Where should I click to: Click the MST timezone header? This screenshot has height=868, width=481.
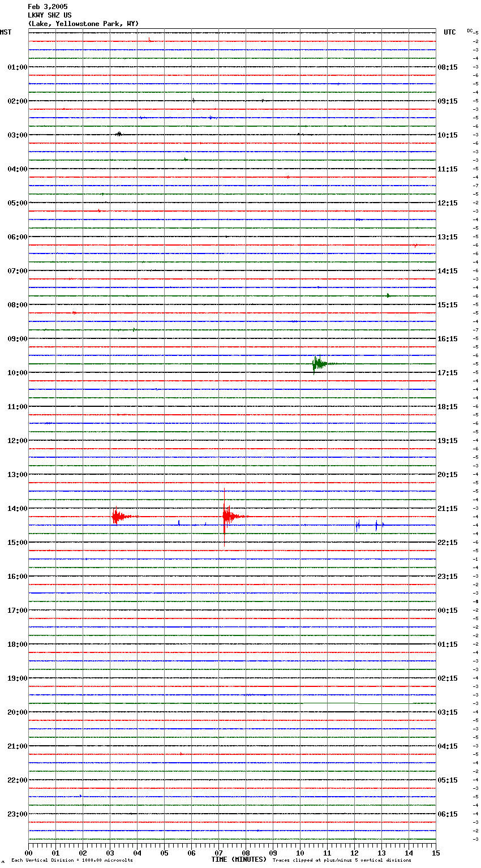click(6, 32)
